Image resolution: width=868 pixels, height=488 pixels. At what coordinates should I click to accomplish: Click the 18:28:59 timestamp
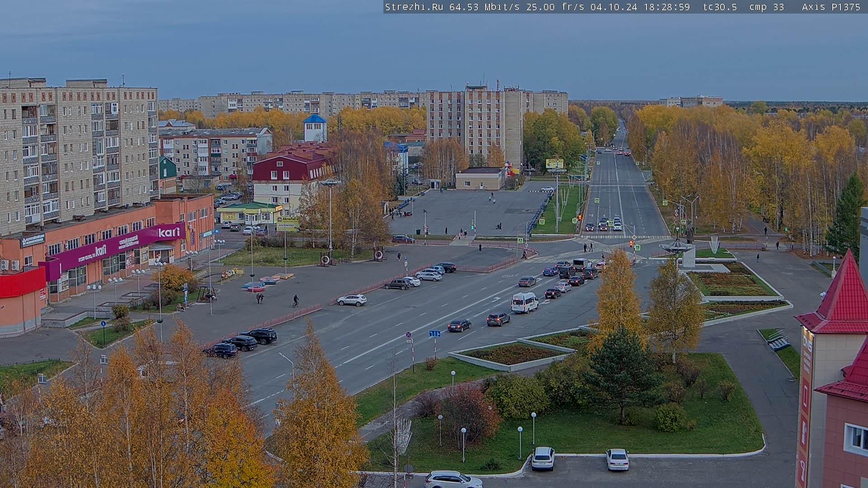[x=667, y=7]
